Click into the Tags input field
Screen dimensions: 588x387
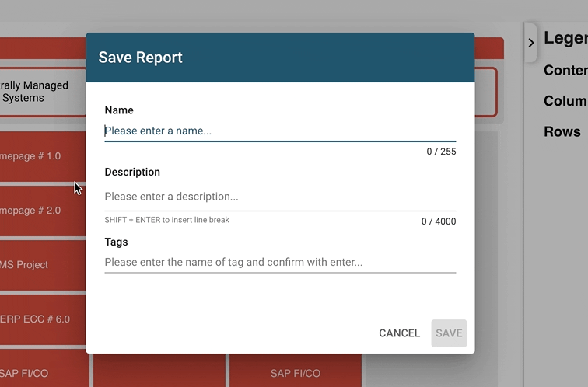[280, 263]
